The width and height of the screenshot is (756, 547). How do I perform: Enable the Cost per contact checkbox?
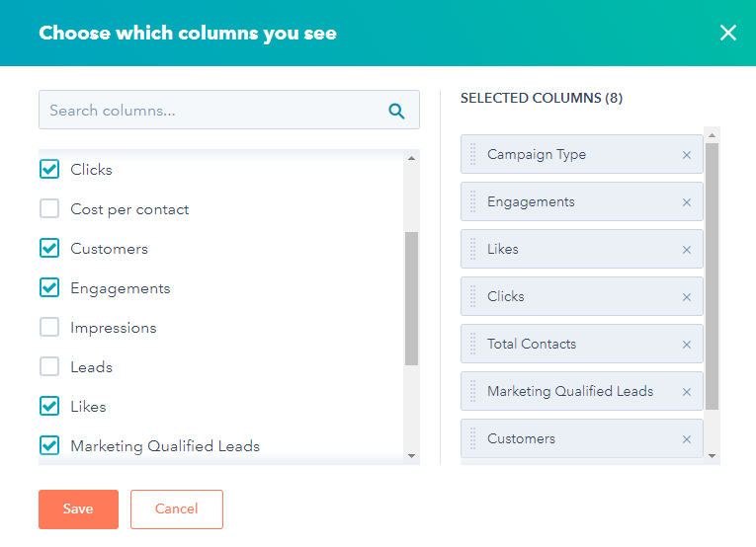pyautogui.click(x=49, y=209)
